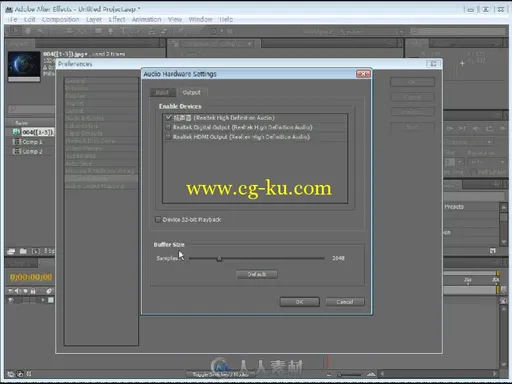The width and height of the screenshot is (512, 384).
Task: Click the footage thumbnail in Project panel
Action: pyautogui.click(x=24, y=65)
